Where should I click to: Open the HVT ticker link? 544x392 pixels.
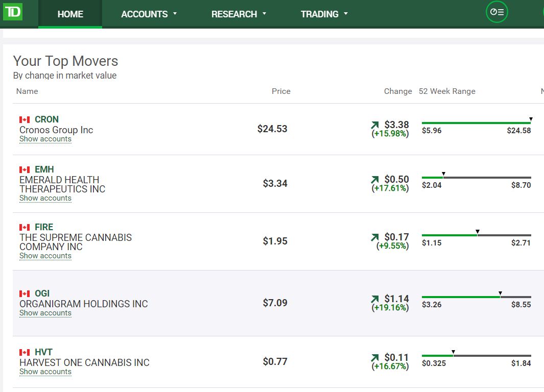click(43, 352)
